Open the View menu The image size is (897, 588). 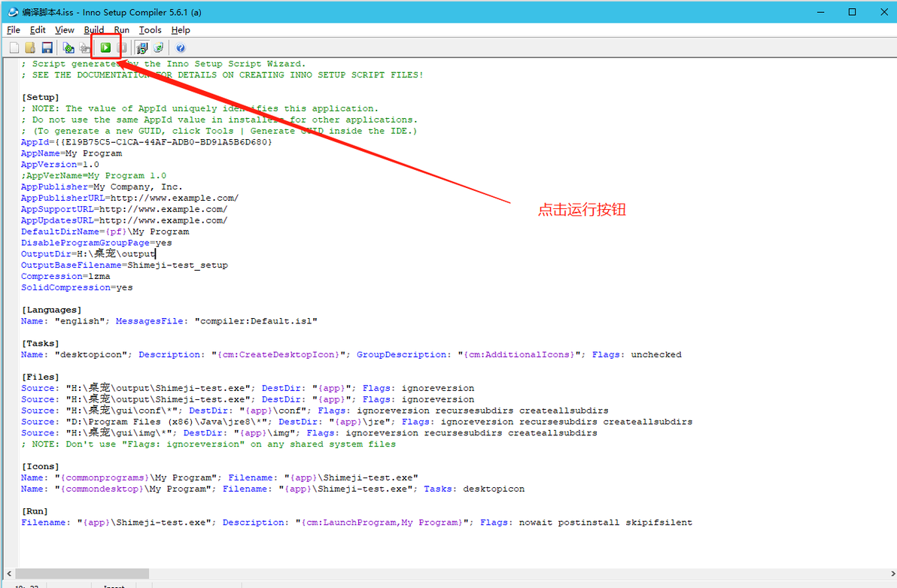pyautogui.click(x=65, y=30)
